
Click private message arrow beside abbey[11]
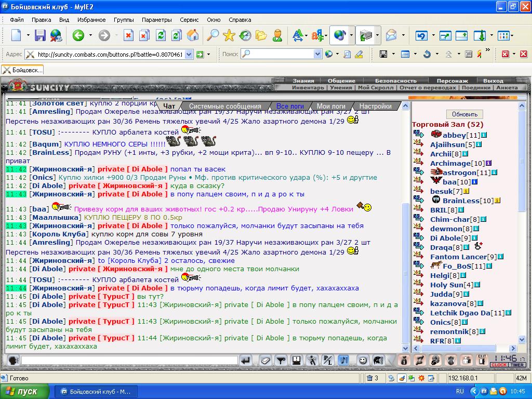pos(419,134)
